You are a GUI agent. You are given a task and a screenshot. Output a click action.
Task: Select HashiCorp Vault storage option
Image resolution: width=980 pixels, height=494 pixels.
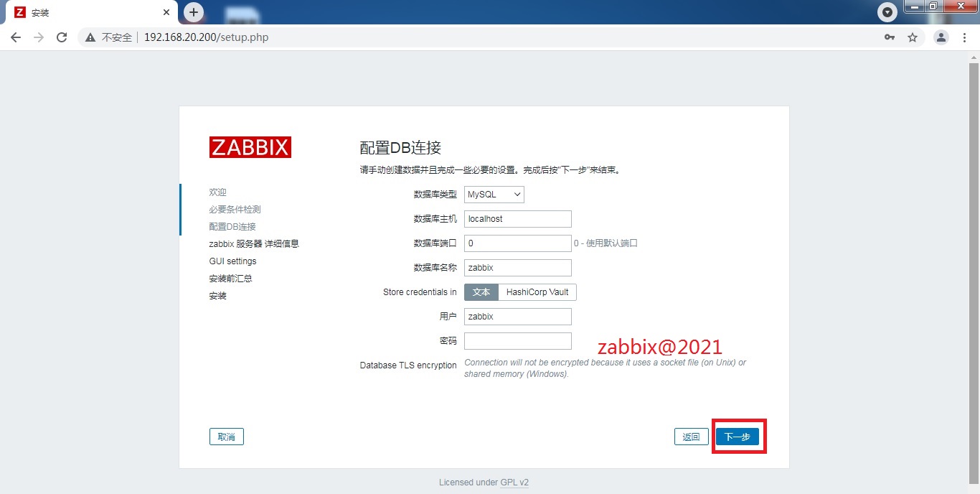click(537, 292)
